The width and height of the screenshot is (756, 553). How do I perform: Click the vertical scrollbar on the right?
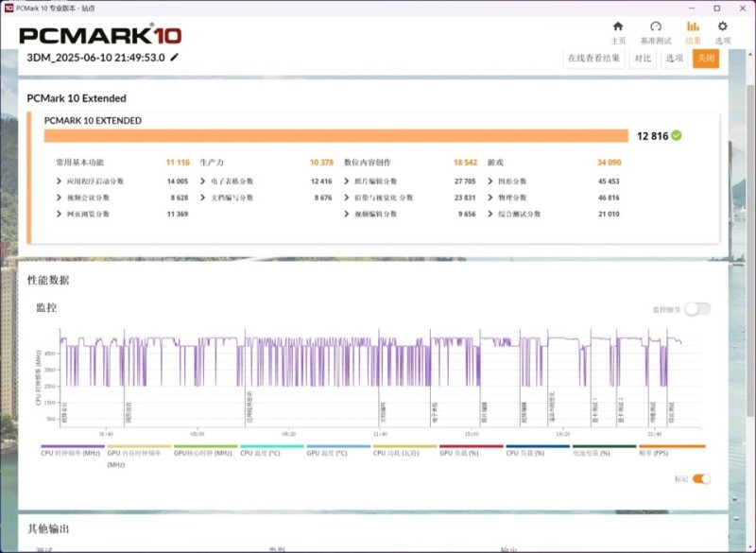coord(750,284)
